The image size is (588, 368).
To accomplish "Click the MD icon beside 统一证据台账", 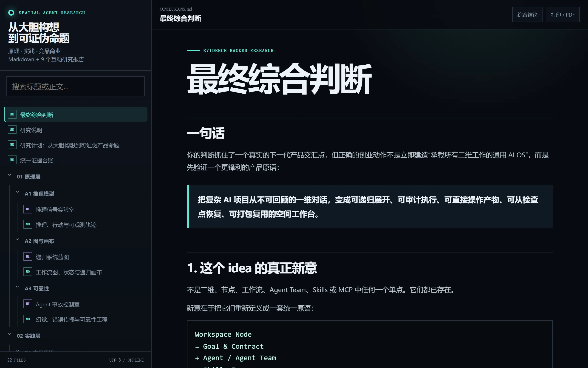I will 12,160.
